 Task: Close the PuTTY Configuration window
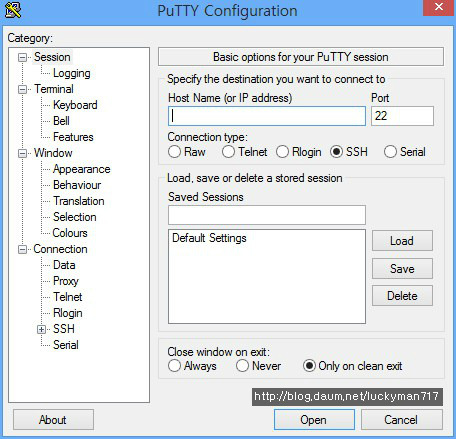pyautogui.click(x=439, y=7)
